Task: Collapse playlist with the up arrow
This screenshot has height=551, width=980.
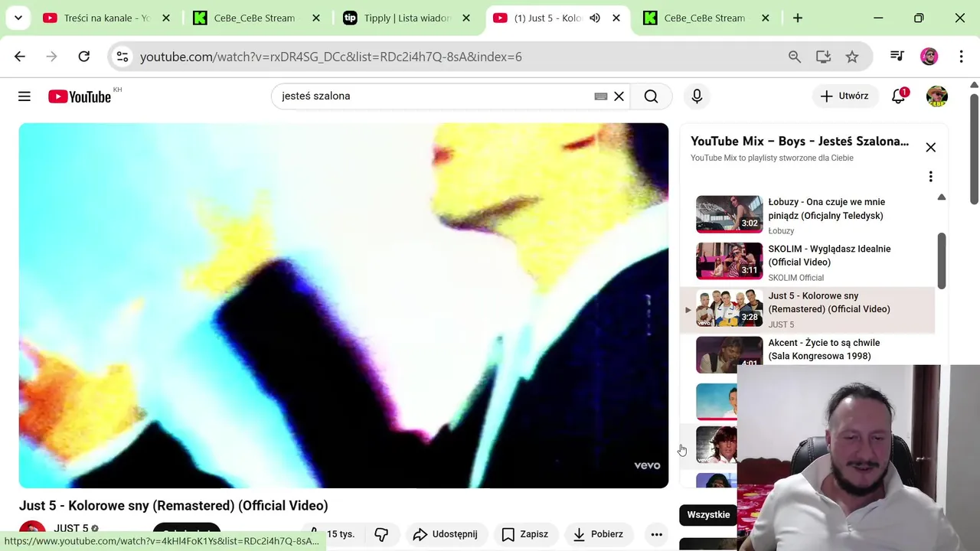Action: point(942,197)
